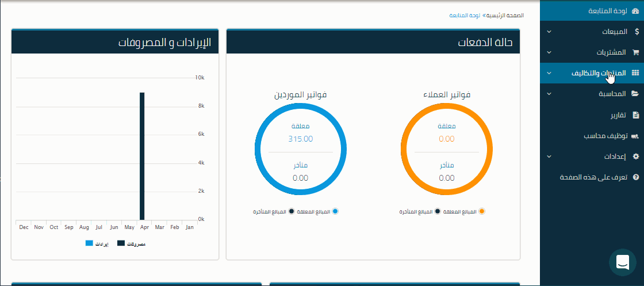This screenshot has height=286, width=644.
Task: Click the shopping cart icon for المشتريات
Action: (635, 52)
